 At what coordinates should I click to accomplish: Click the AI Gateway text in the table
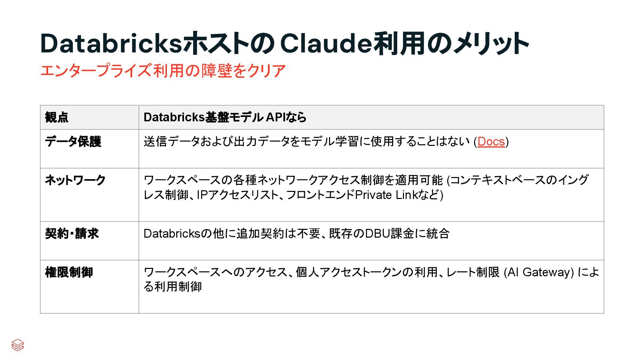click(539, 272)
